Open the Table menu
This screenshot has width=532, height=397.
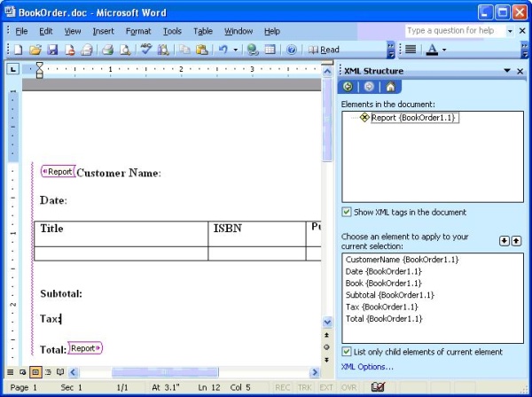coord(203,31)
